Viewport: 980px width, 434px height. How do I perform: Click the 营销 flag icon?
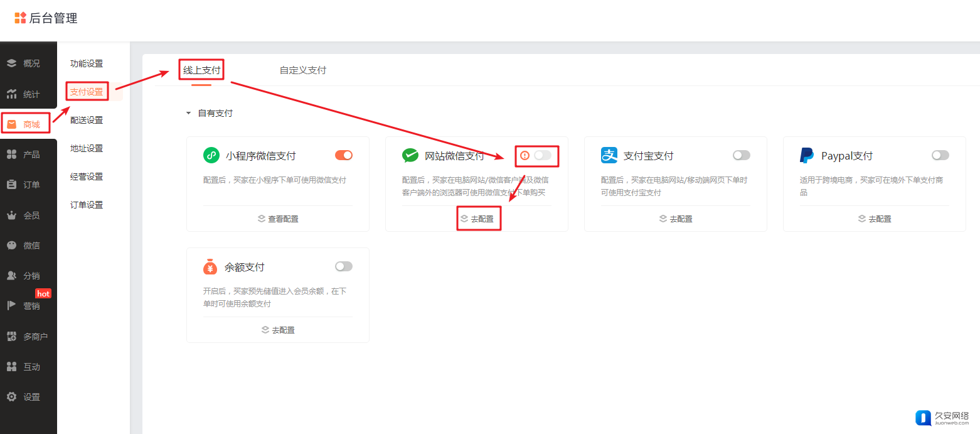(11, 306)
